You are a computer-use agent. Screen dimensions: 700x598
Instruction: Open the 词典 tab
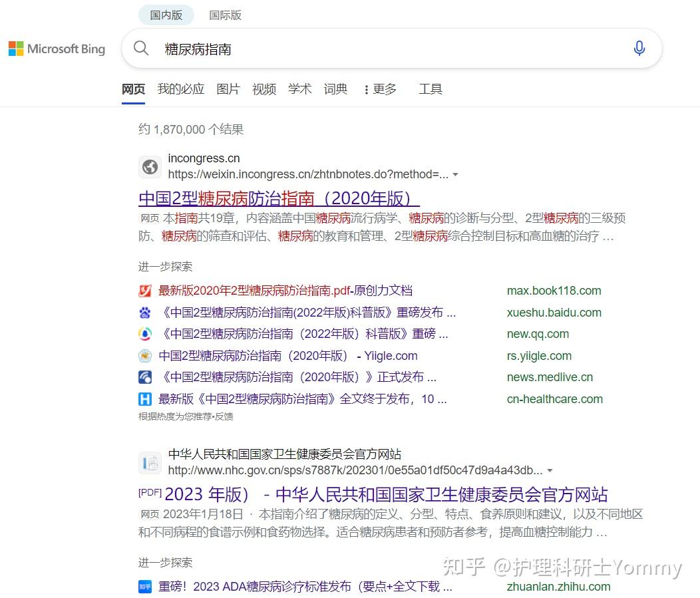tap(335, 89)
